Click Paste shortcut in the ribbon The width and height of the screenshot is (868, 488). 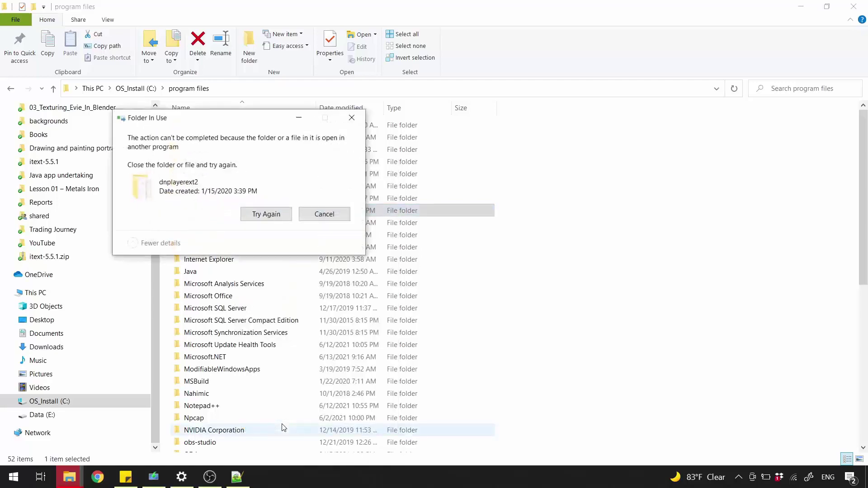[108, 57]
